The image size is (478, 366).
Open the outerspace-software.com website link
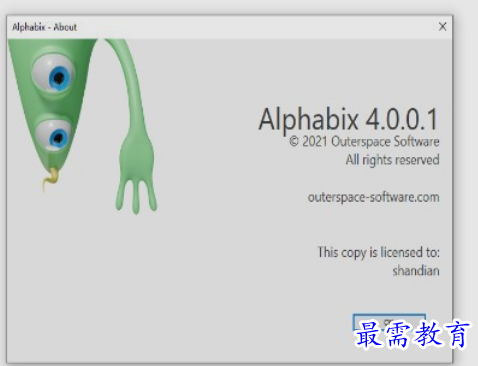373,197
